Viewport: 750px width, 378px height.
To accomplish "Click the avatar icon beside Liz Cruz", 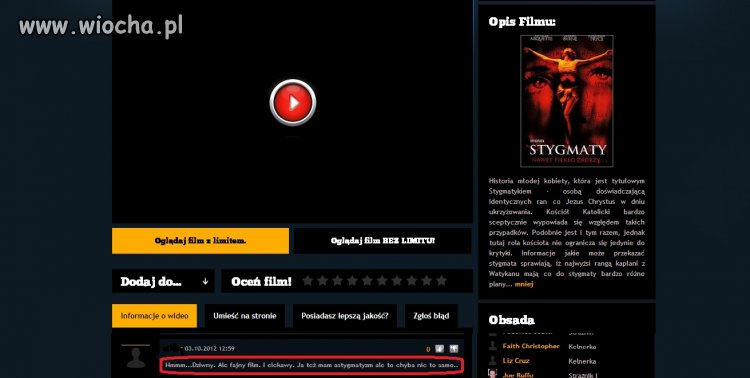I will pos(493,360).
